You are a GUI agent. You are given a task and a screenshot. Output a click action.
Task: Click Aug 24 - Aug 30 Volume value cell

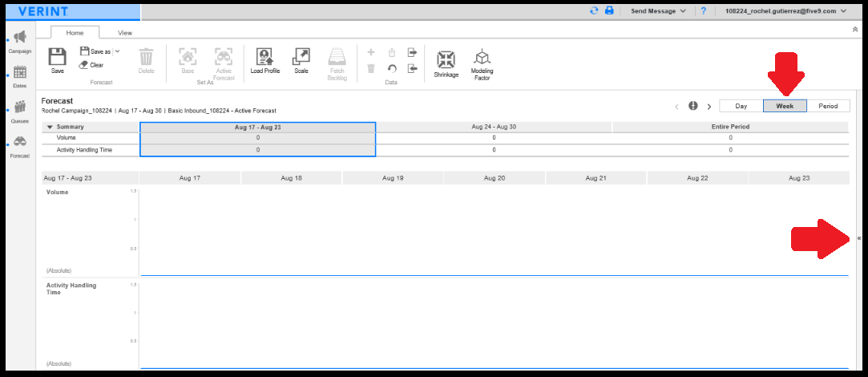pos(494,137)
